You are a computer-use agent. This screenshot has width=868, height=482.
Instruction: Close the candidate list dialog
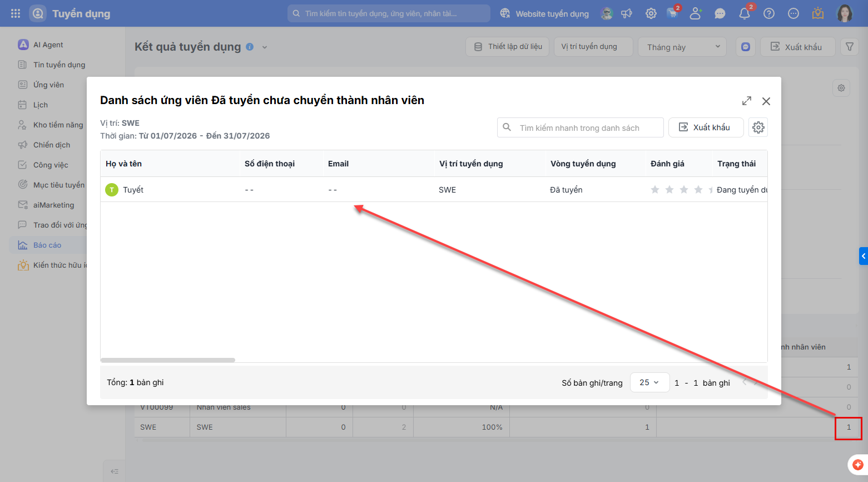[766, 101]
